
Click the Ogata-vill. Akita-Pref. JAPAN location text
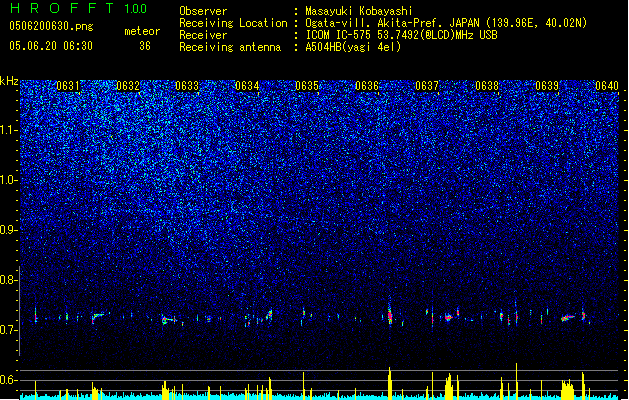(446, 23)
